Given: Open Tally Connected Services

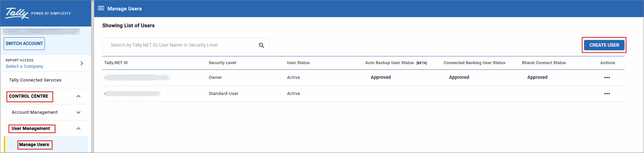Looking at the screenshot, I should 35,80.
